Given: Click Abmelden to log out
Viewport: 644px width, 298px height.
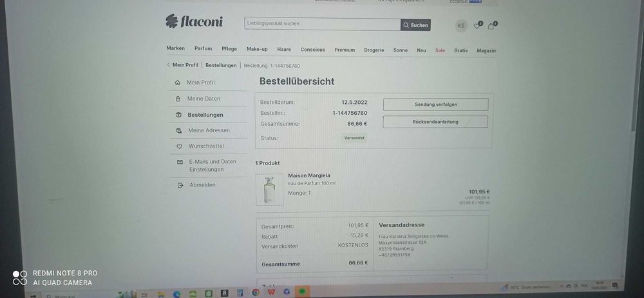Looking at the screenshot, I should 202,185.
